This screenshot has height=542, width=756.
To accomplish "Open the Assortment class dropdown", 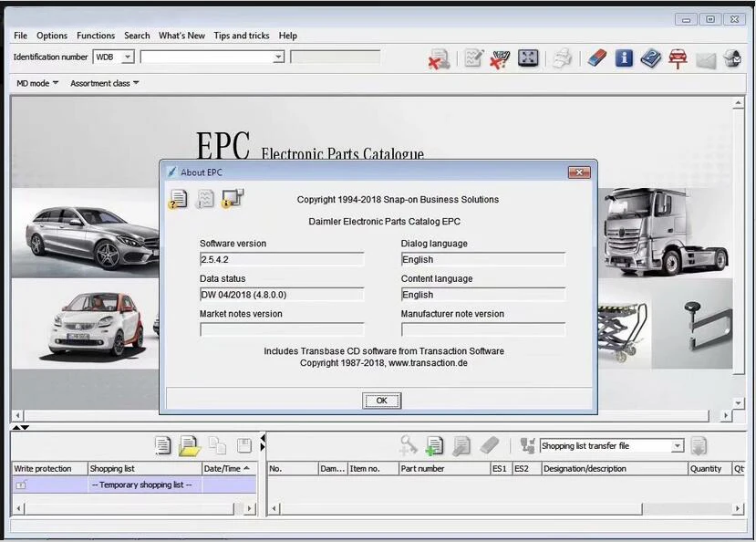I will click(105, 83).
